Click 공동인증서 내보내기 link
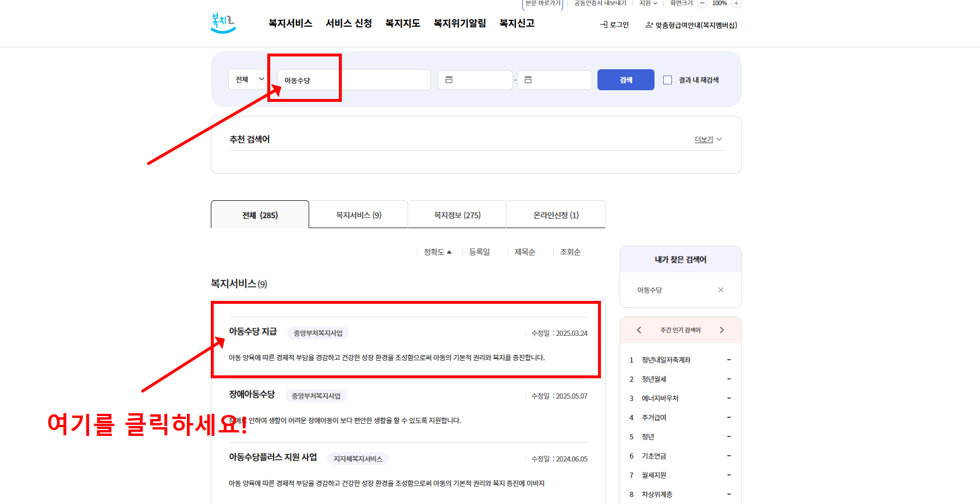980x504 pixels. click(600, 3)
